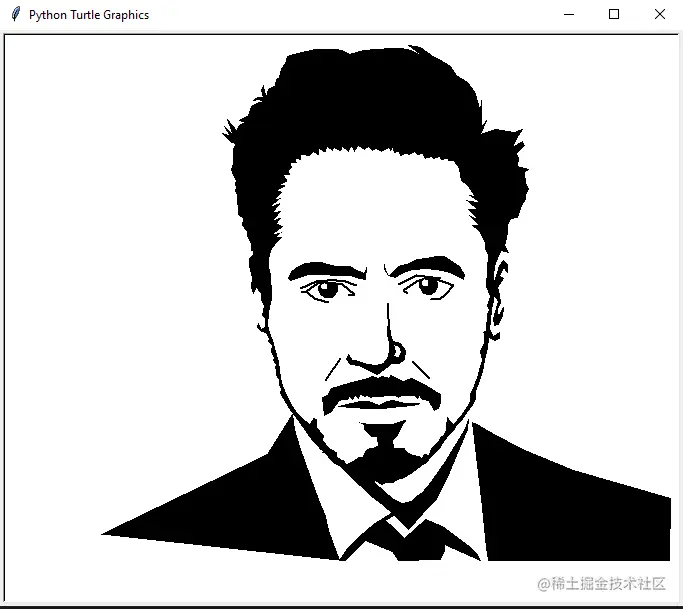Image resolution: width=683 pixels, height=609 pixels.
Task: Click the turtle drawing canvas portrait
Action: tap(386, 303)
